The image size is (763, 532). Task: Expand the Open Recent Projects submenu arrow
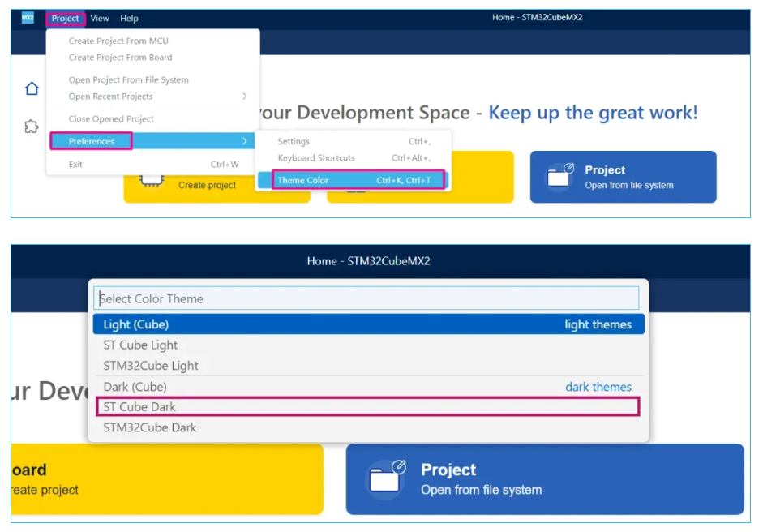click(x=245, y=97)
